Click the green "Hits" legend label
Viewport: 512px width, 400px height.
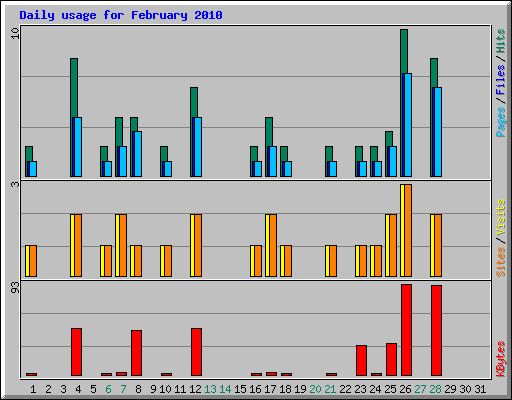500,41
